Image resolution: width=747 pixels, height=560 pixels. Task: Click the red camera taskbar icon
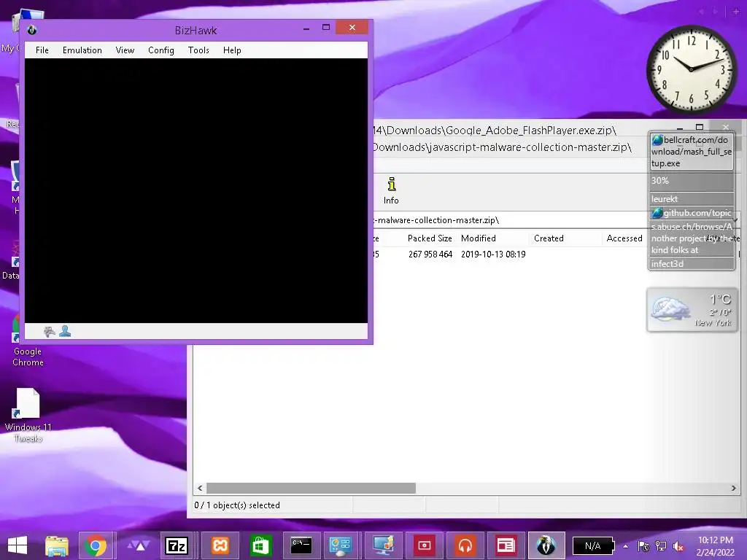pos(424,545)
